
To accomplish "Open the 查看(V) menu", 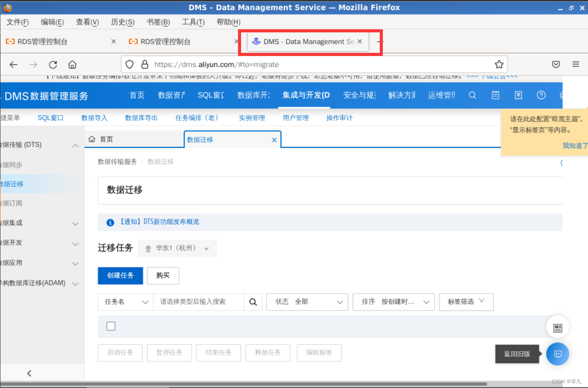I will pos(87,22).
